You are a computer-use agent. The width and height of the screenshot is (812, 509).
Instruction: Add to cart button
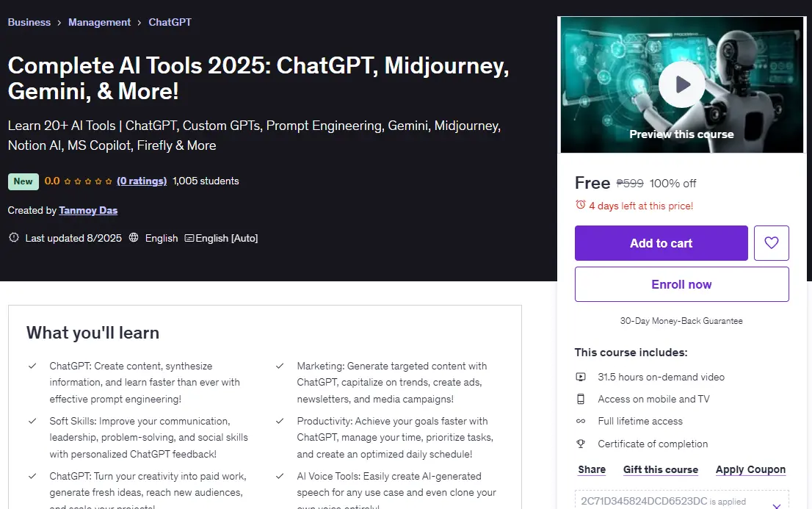[661, 242]
